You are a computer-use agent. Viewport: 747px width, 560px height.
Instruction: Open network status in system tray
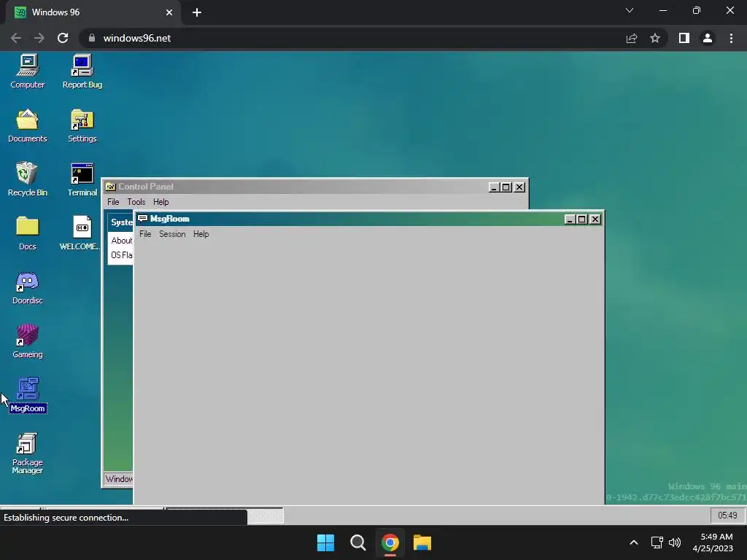coord(657,542)
